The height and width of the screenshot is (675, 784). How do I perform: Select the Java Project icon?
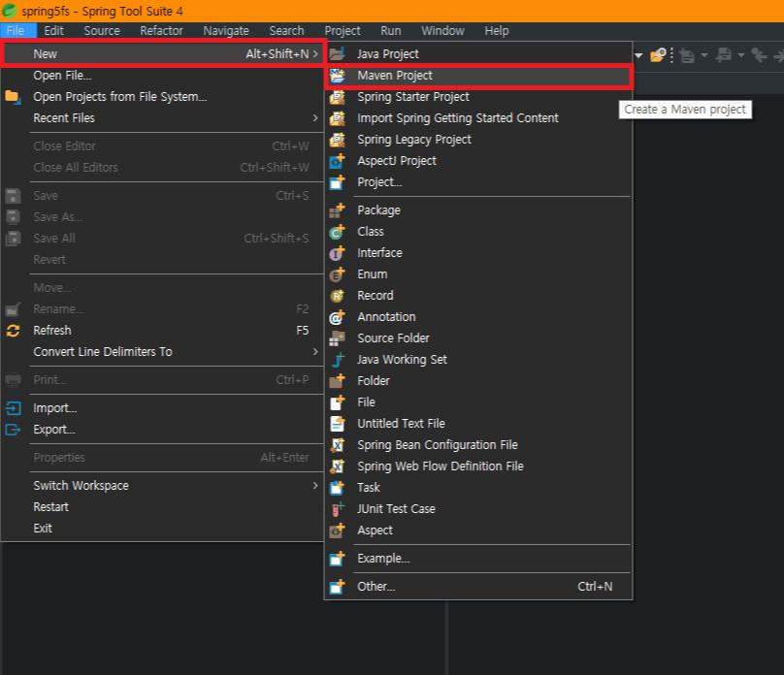[338, 54]
